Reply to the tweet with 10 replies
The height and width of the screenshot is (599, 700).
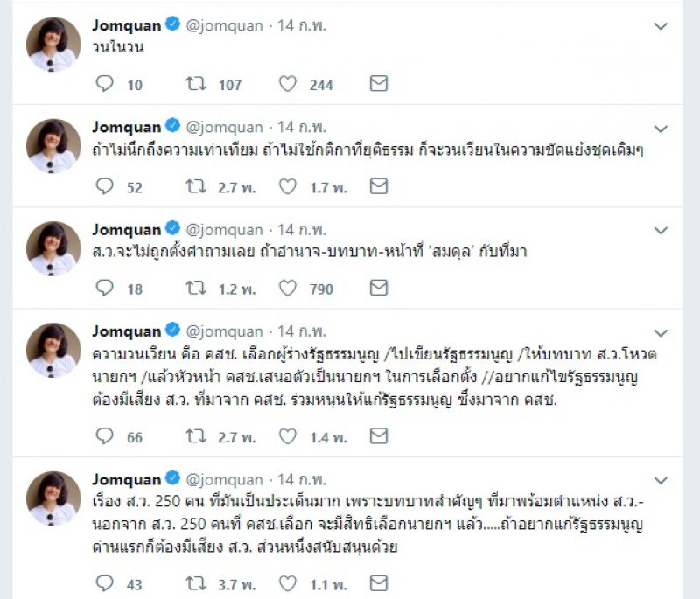[105, 84]
